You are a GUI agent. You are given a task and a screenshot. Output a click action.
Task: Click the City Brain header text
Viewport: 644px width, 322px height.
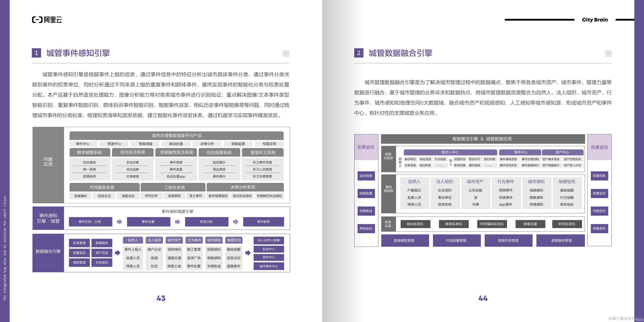595,20
